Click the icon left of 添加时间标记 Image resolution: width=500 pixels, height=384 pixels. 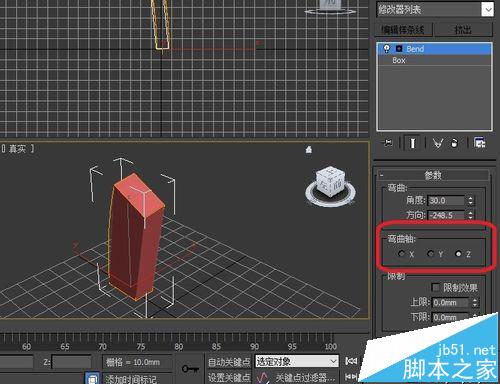[x=93, y=379]
